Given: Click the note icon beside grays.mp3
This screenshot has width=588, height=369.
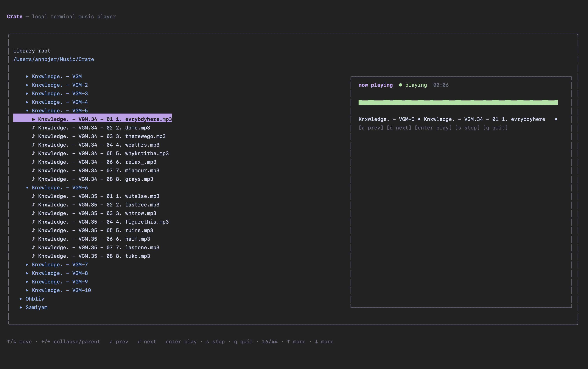Looking at the screenshot, I should click(x=33, y=179).
